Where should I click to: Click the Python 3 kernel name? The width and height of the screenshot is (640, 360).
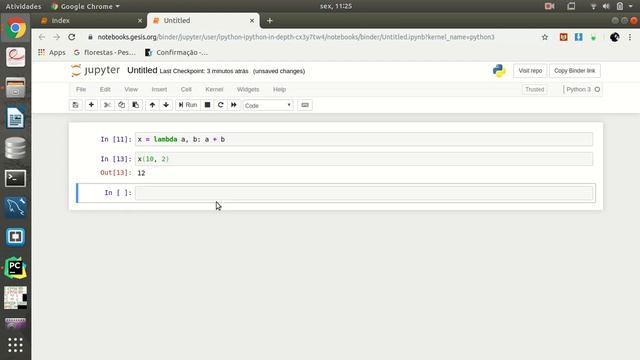click(x=578, y=89)
